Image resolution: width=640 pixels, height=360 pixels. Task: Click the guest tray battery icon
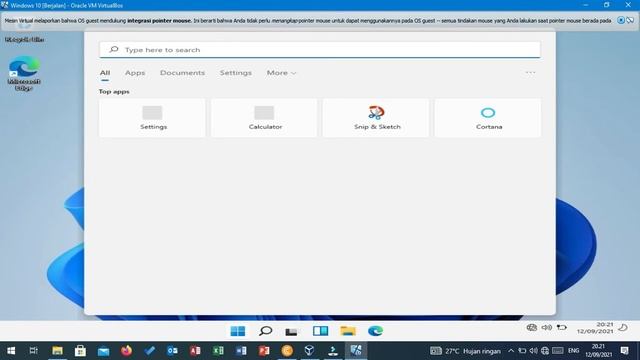pos(562,327)
